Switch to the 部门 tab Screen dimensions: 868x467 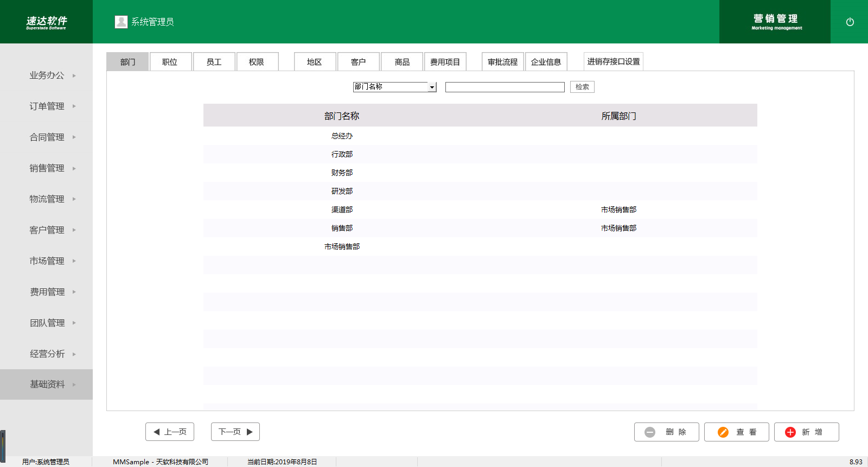[127, 62]
